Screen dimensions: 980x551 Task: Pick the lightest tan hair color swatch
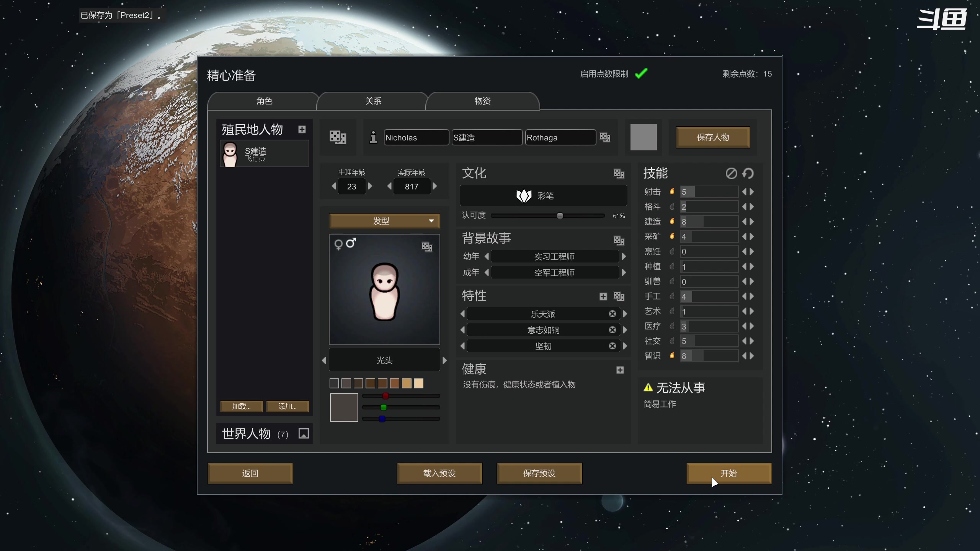pos(419,383)
